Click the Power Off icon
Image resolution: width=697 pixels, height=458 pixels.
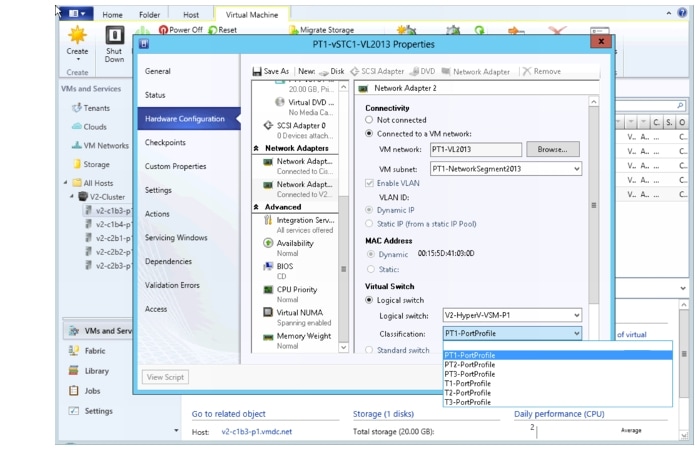[163, 30]
